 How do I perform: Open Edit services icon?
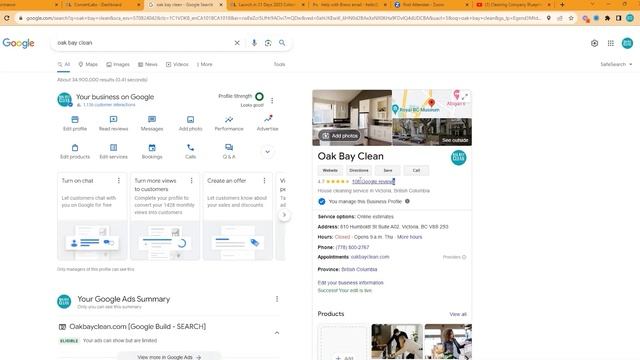click(113, 148)
